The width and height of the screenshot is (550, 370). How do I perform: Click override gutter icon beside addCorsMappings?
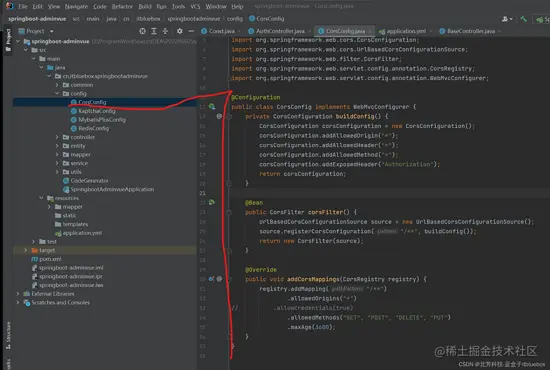tap(212, 279)
